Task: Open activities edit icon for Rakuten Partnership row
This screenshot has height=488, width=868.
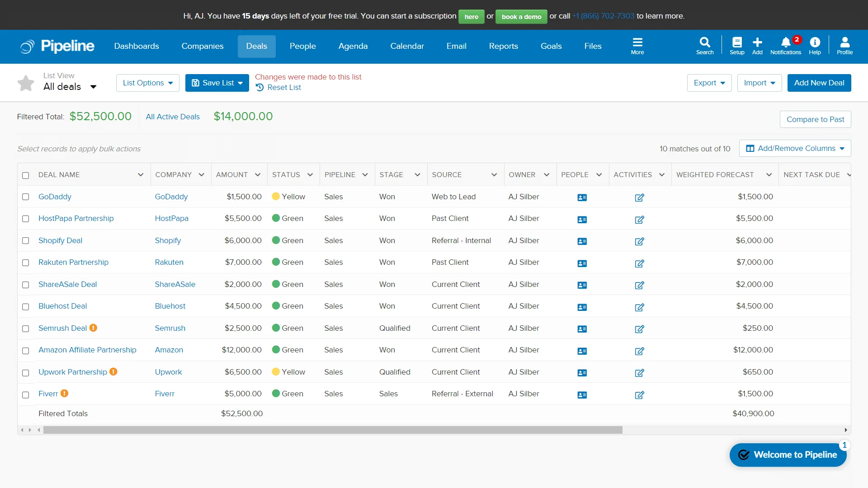Action: [x=639, y=263]
